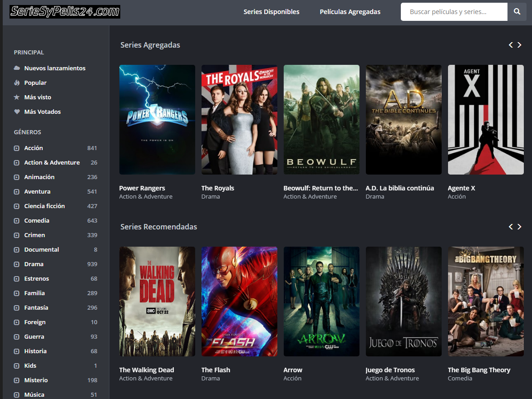Click the arrow icon next to Kids

pyautogui.click(x=17, y=366)
